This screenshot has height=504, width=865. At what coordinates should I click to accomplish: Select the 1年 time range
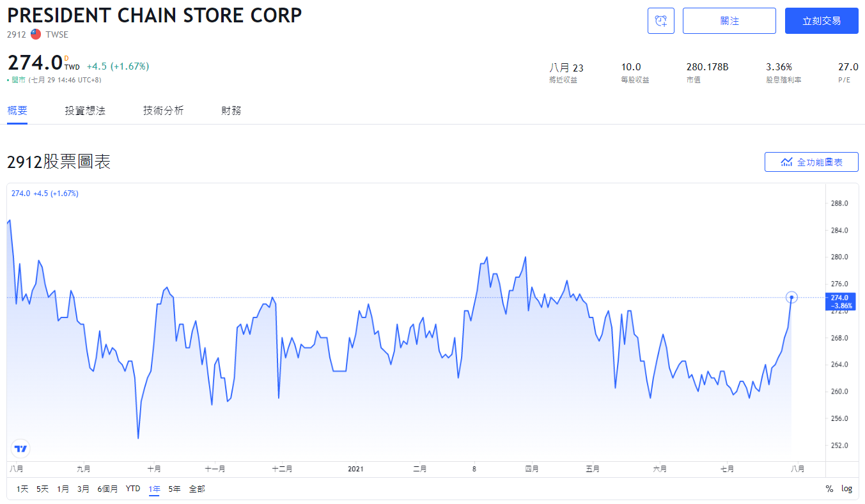154,489
